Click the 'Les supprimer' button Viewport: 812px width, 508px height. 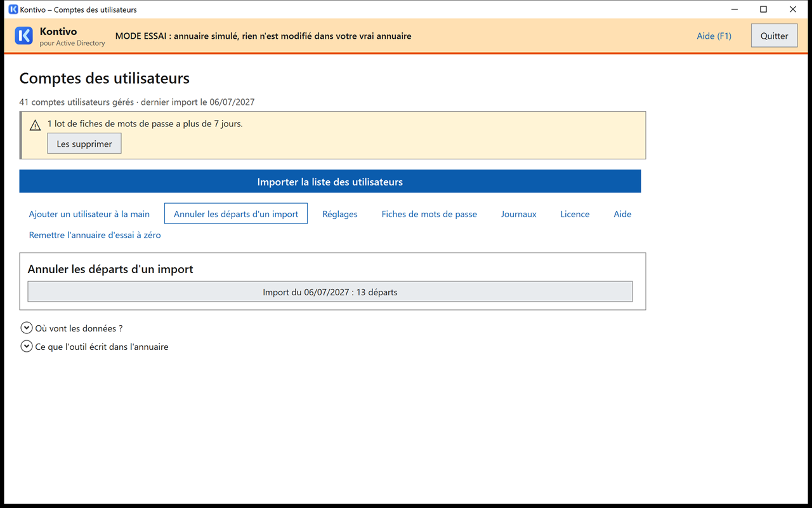pyautogui.click(x=84, y=144)
